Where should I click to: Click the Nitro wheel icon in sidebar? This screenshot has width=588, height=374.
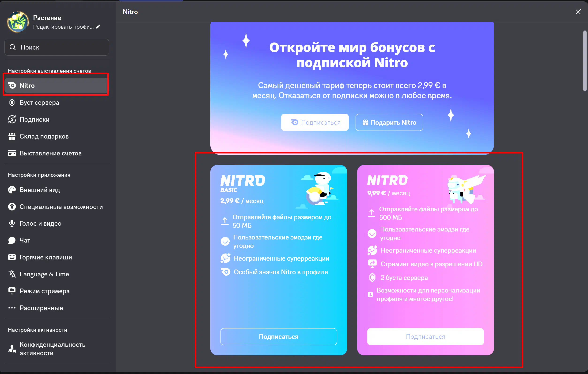point(12,85)
